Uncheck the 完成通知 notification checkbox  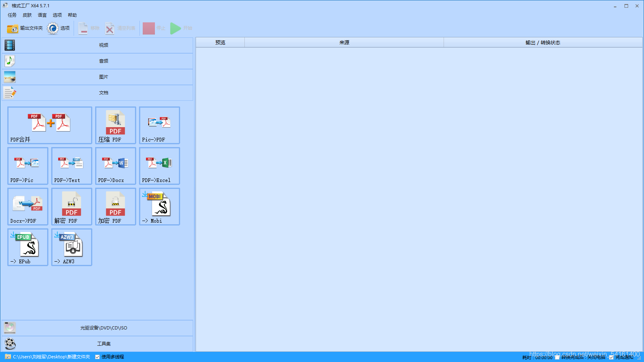click(x=611, y=358)
